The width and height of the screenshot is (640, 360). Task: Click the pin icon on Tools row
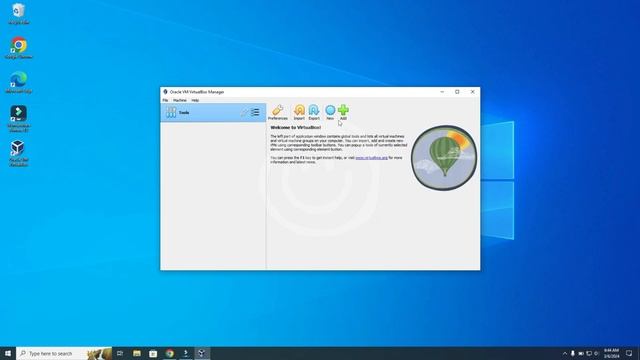244,112
